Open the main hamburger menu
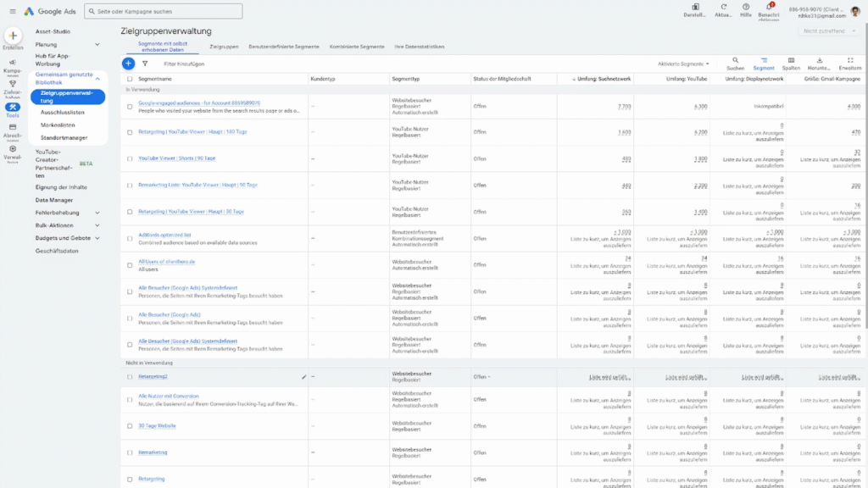868x488 pixels. (13, 11)
